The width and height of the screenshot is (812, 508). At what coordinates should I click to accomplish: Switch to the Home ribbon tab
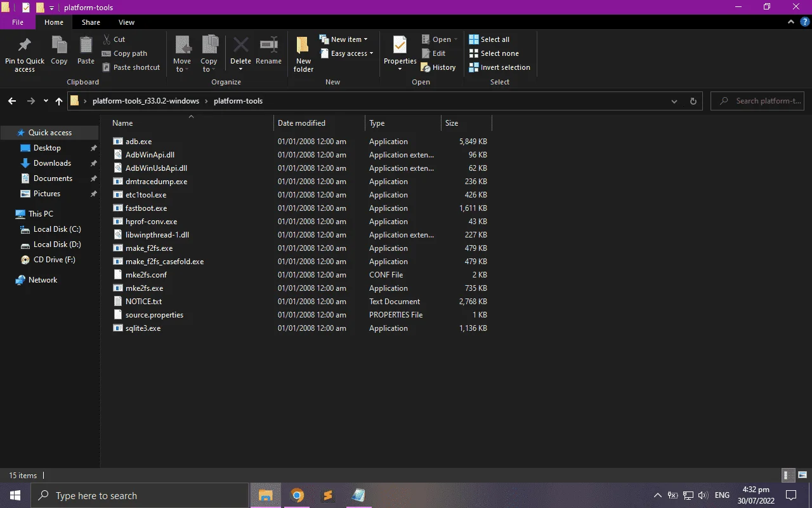pos(54,22)
